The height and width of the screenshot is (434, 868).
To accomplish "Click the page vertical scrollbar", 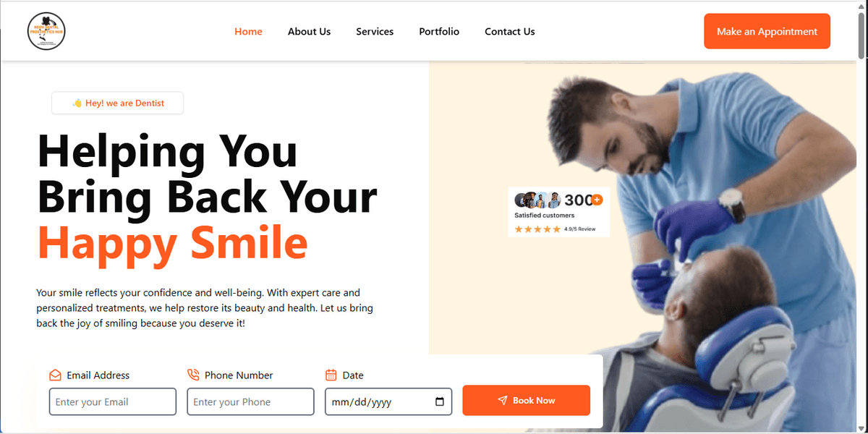I will coord(861,217).
